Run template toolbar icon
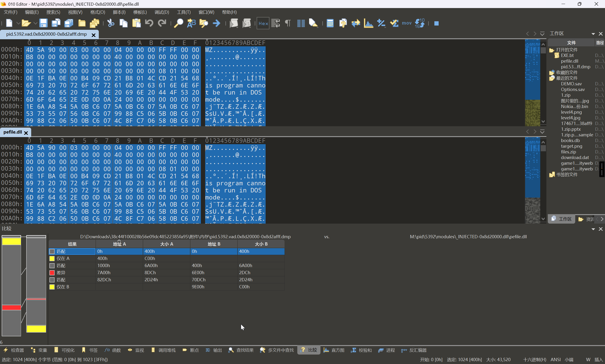Image resolution: width=605 pixels, height=364 pixels. click(x=247, y=23)
